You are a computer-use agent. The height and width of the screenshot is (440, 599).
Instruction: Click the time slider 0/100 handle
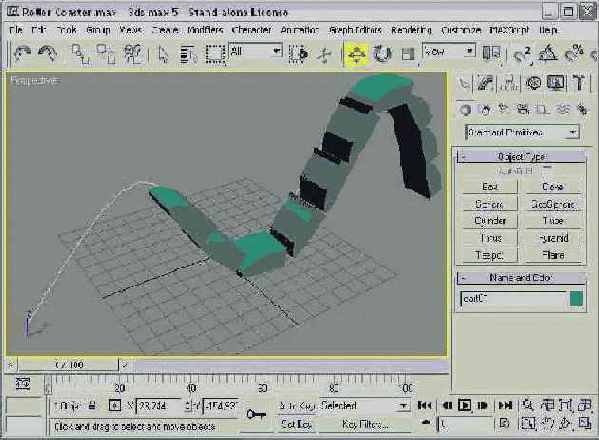pyautogui.click(x=68, y=365)
